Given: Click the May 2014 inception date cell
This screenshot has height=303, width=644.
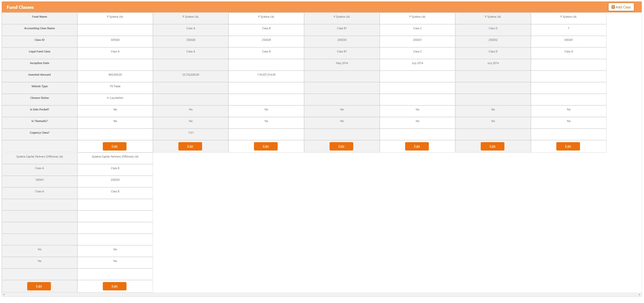Looking at the screenshot, I should [342, 63].
